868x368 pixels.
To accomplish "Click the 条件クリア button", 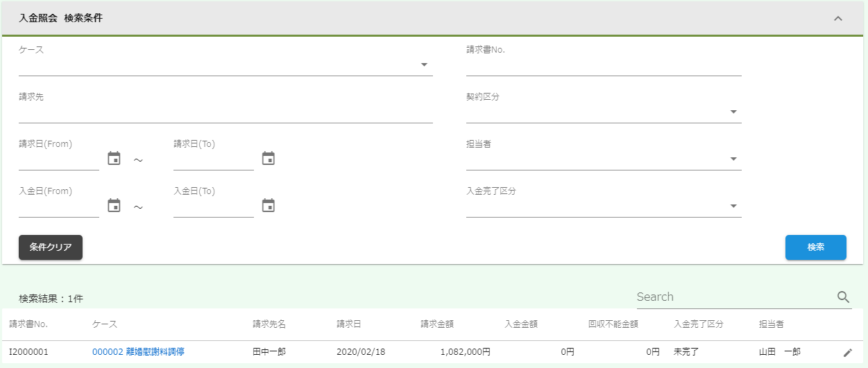I will point(51,247).
